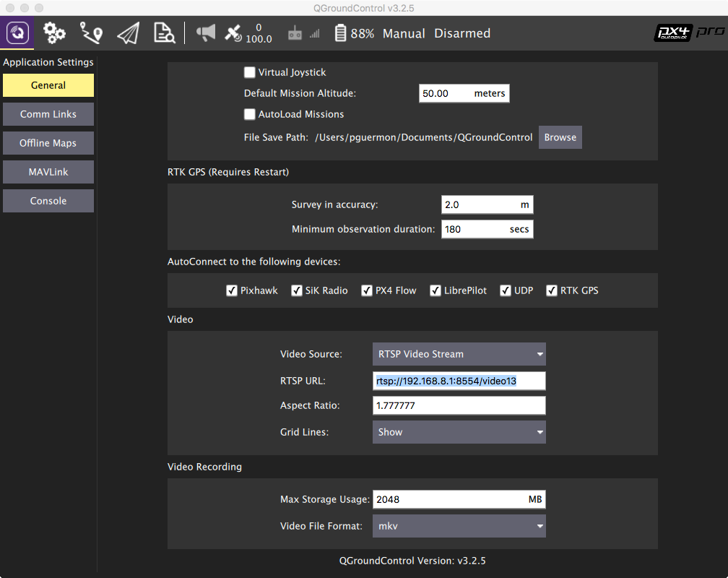Uncheck RTK GPS autoconnect

(x=552, y=290)
